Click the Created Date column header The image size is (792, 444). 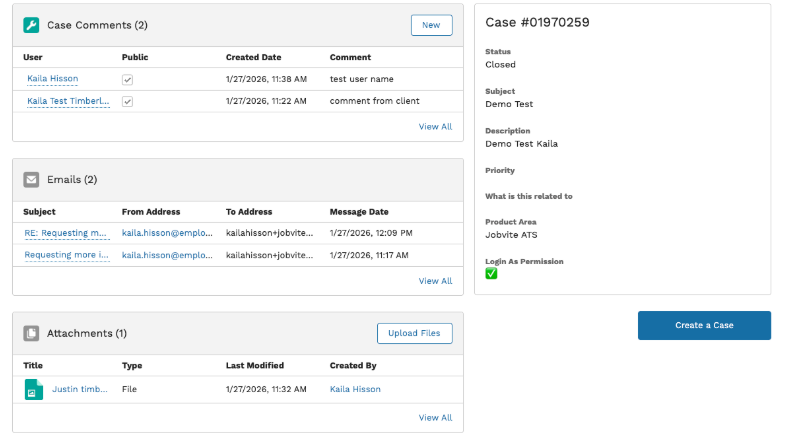(254, 57)
